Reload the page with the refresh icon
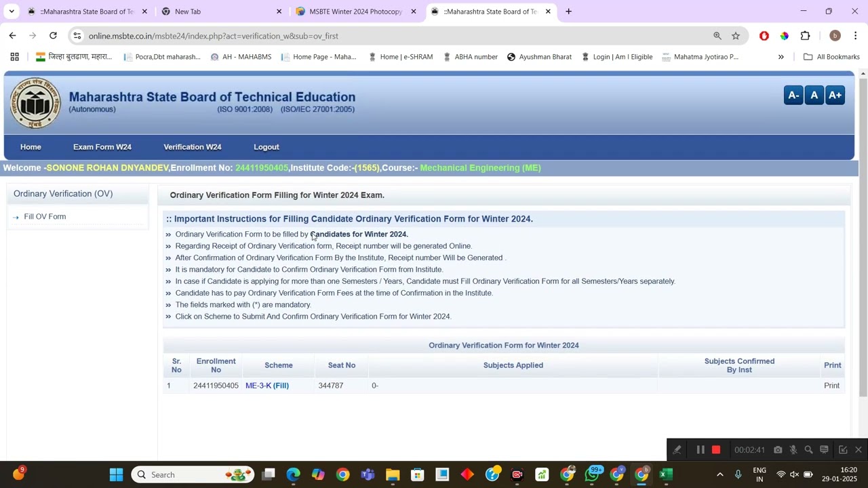The width and height of the screenshot is (868, 488). (x=53, y=36)
